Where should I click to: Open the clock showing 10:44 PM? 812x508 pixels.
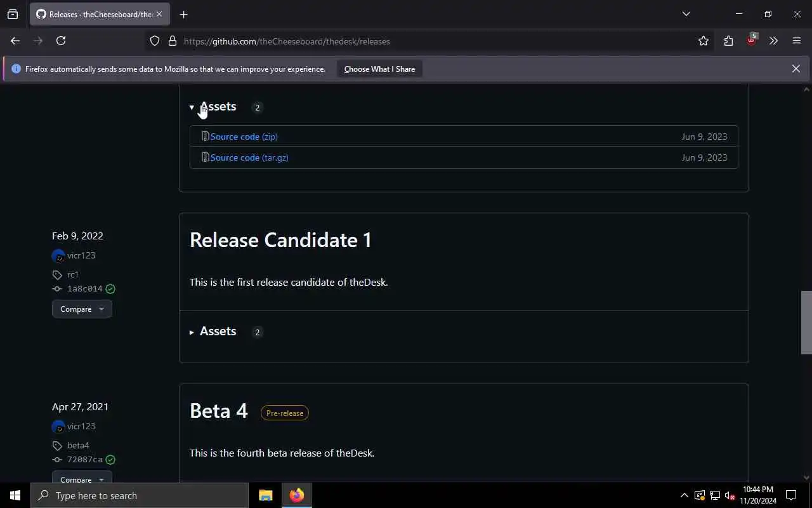tap(758, 495)
